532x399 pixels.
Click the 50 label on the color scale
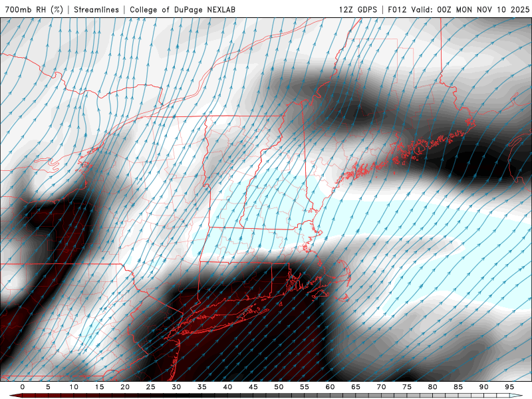[279, 387]
